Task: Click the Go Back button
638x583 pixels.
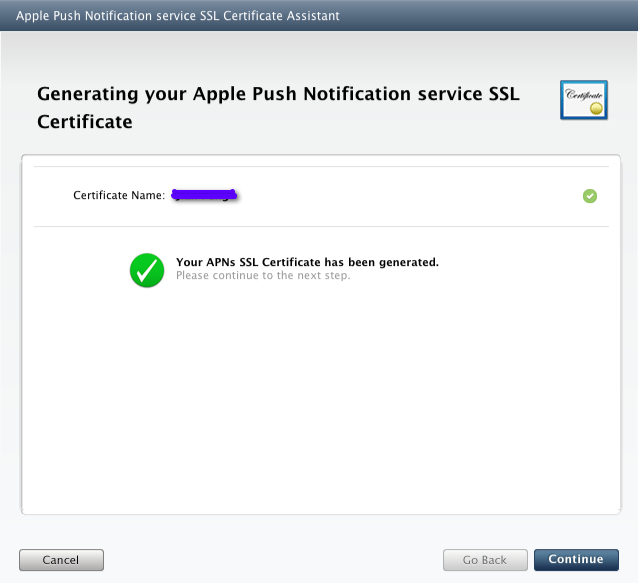Action: pos(484,560)
